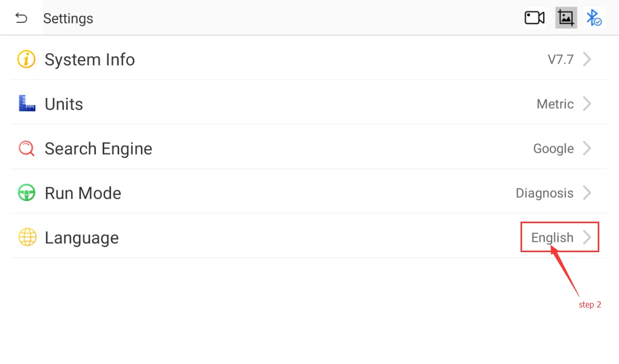
Task: Select the Metric units value
Action: tap(555, 104)
